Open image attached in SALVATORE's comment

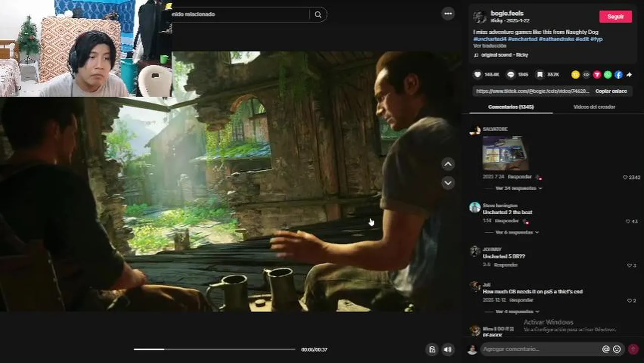click(x=505, y=153)
